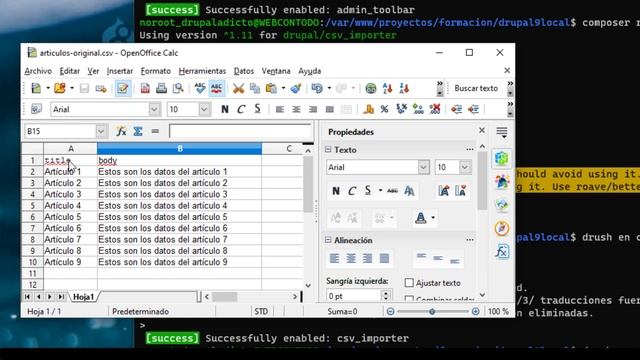The height and width of the screenshot is (360, 640).
Task: Select column B header
Action: (179, 149)
